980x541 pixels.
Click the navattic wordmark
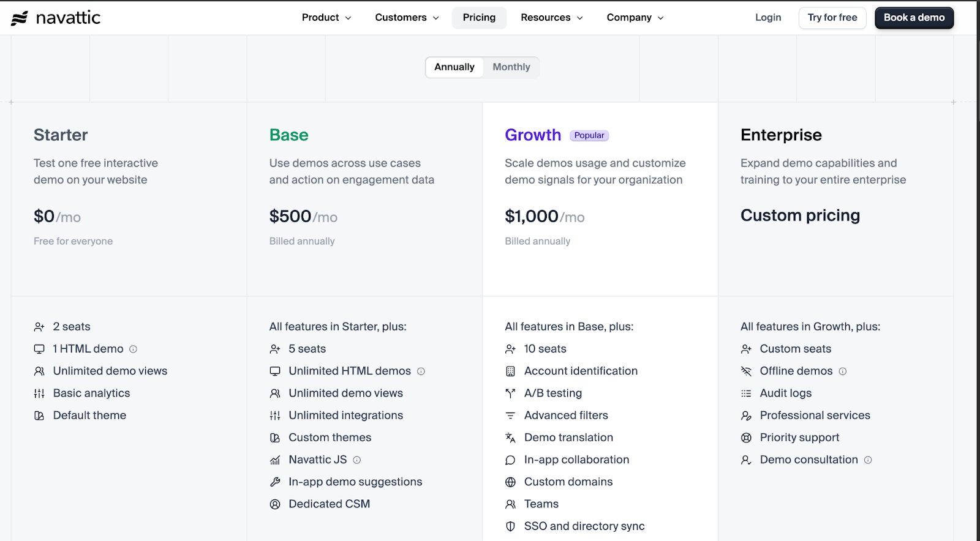68,18
